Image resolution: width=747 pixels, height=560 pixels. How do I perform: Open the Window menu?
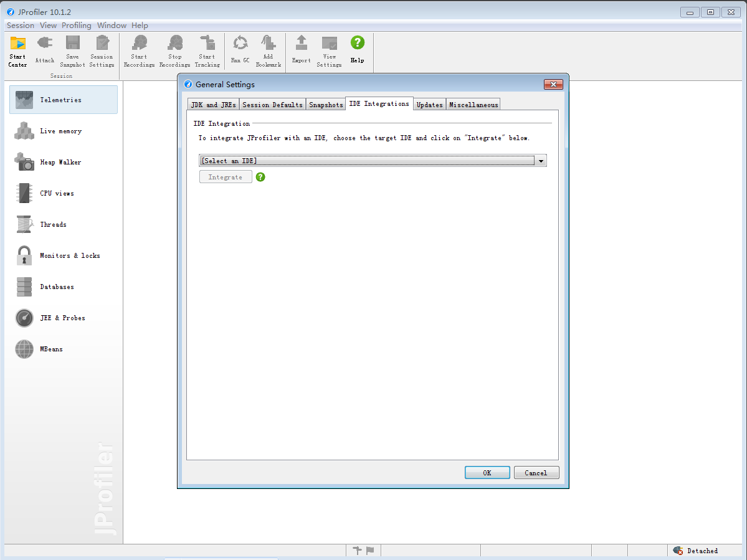(x=112, y=26)
